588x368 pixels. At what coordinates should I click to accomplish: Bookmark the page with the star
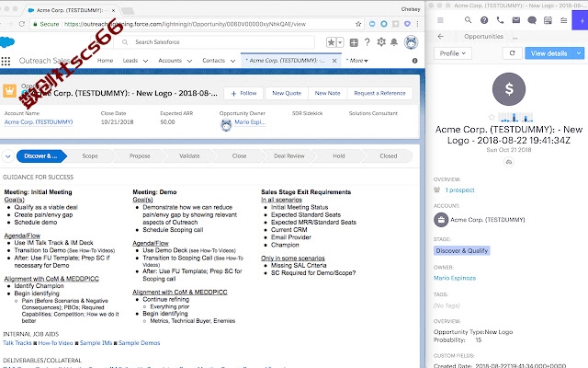[x=358, y=24]
